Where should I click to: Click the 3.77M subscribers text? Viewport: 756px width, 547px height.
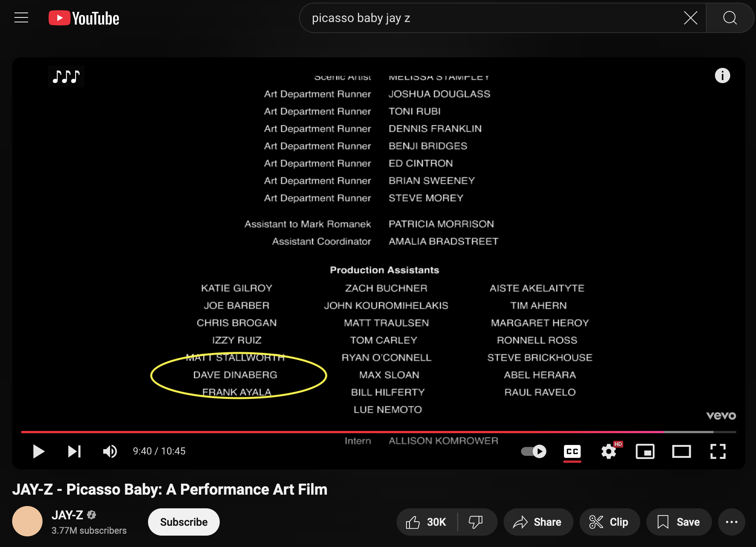[x=89, y=530]
